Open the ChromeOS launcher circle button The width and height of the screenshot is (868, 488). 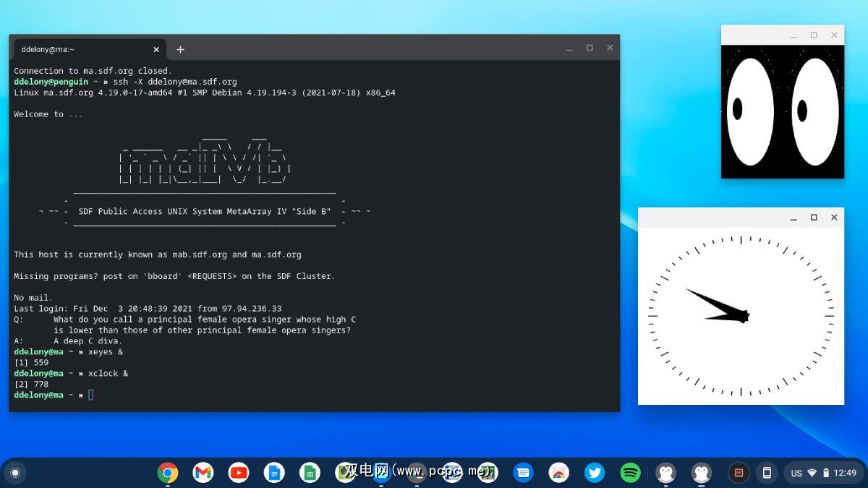point(14,473)
